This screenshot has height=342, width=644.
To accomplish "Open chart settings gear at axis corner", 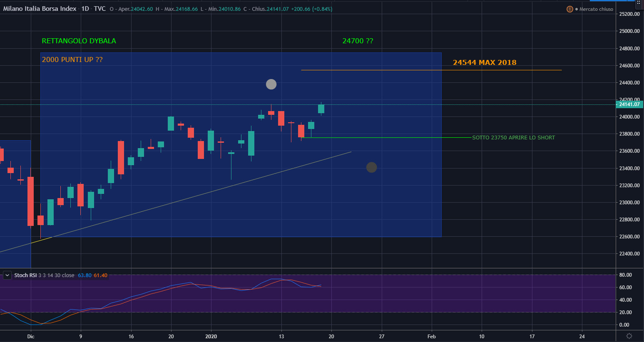I will [x=629, y=336].
